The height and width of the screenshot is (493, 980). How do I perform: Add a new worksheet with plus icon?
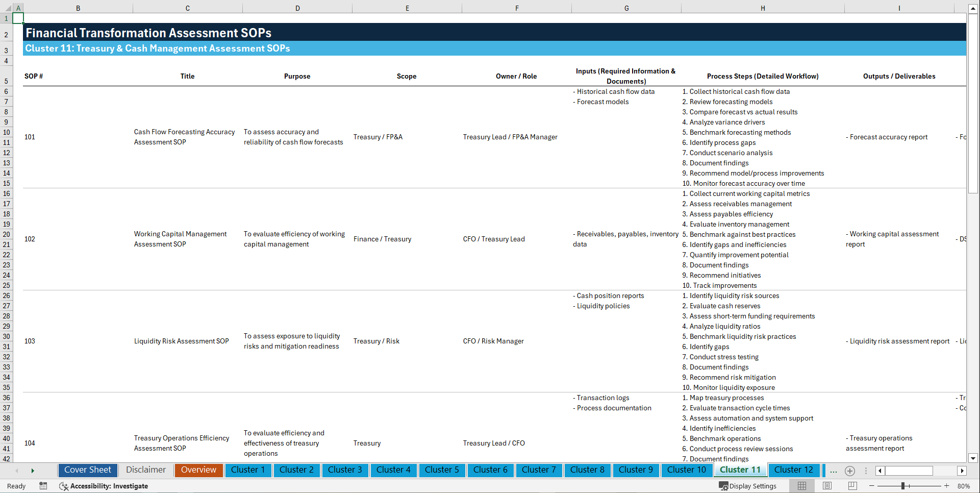[x=850, y=471]
